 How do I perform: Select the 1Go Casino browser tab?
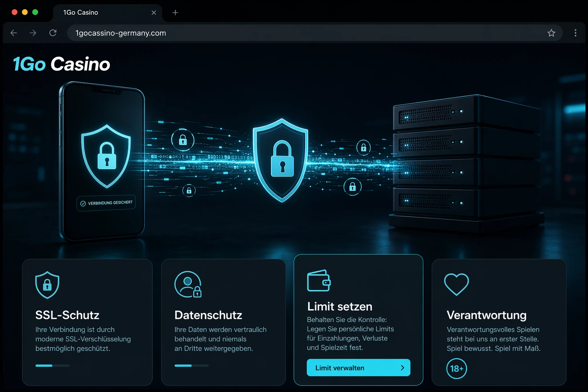coord(107,13)
